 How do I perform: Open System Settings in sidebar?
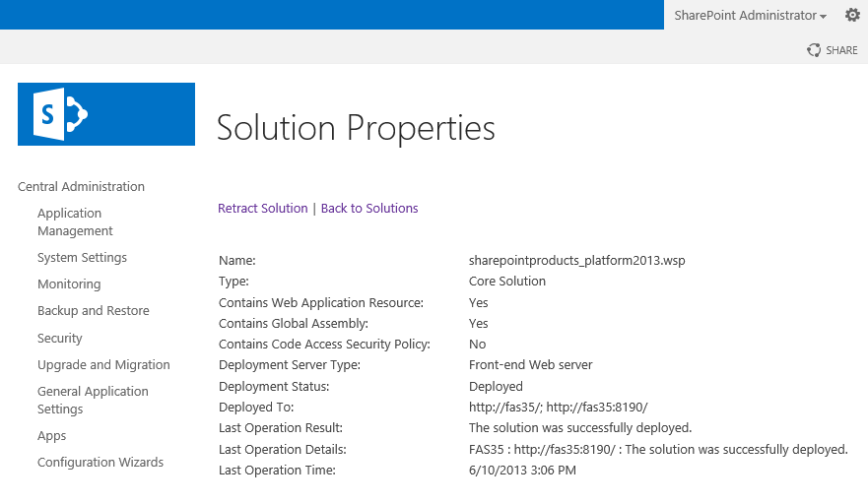[82, 258]
